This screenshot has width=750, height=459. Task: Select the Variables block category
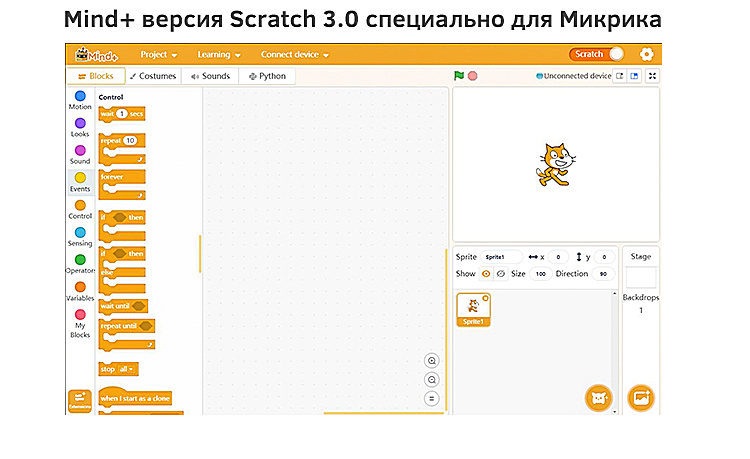tap(80, 291)
